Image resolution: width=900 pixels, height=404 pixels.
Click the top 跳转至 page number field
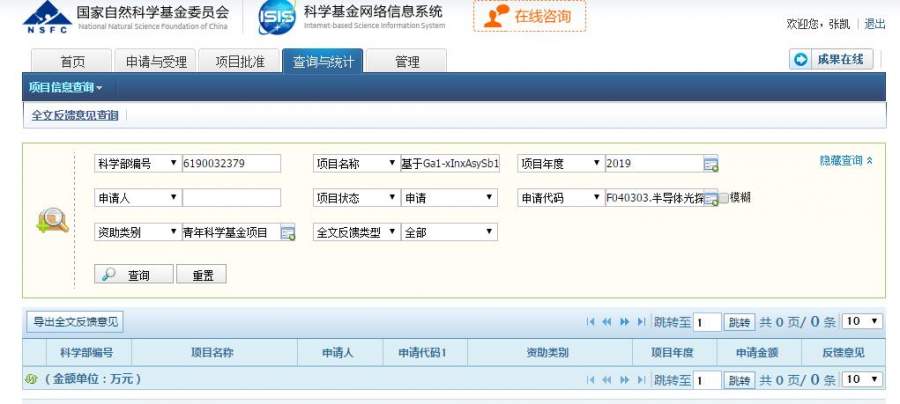(x=707, y=323)
